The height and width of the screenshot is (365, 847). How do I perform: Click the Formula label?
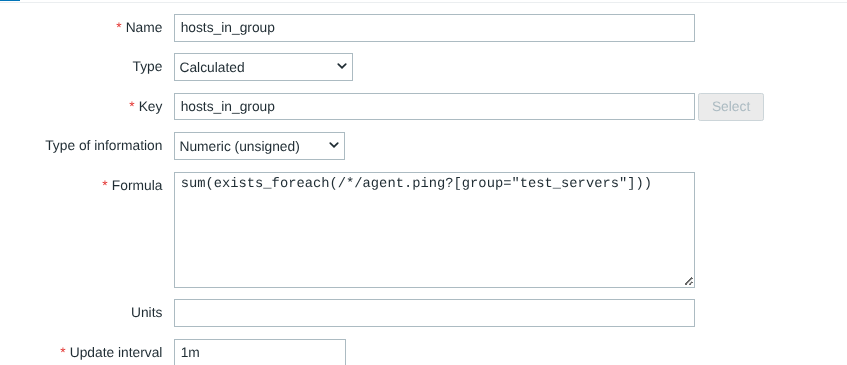coord(137,186)
